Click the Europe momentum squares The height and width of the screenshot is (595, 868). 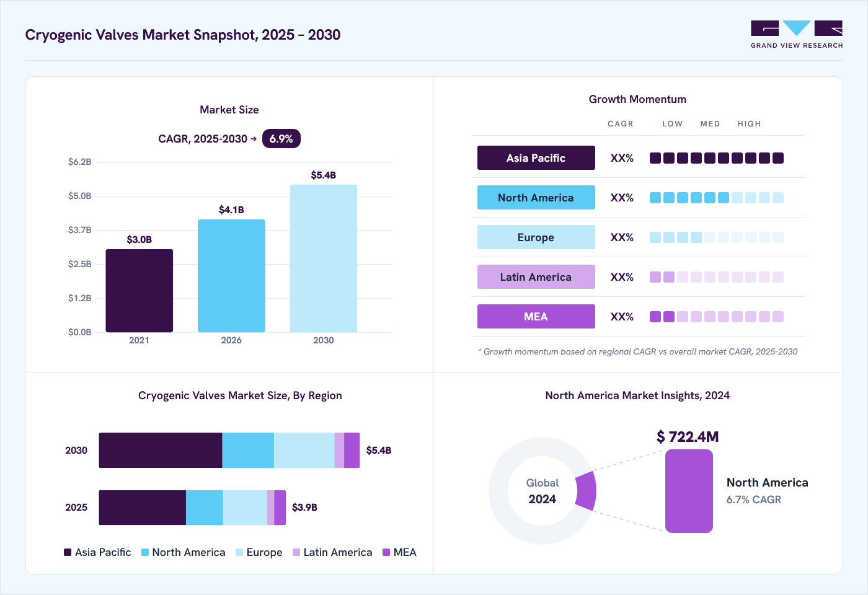click(x=717, y=237)
